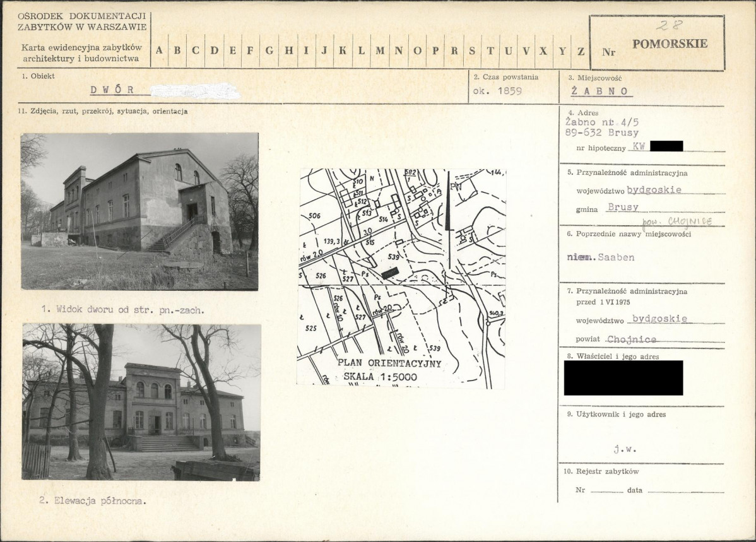Click the Rejestr zabytków Nr blank line

tap(606, 490)
